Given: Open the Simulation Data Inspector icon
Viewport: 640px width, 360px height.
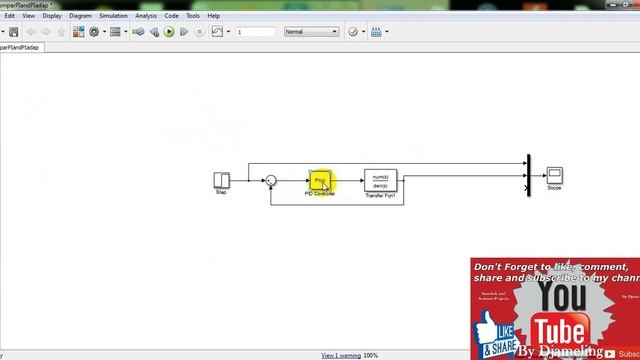Looking at the screenshot, I should coord(217,31).
